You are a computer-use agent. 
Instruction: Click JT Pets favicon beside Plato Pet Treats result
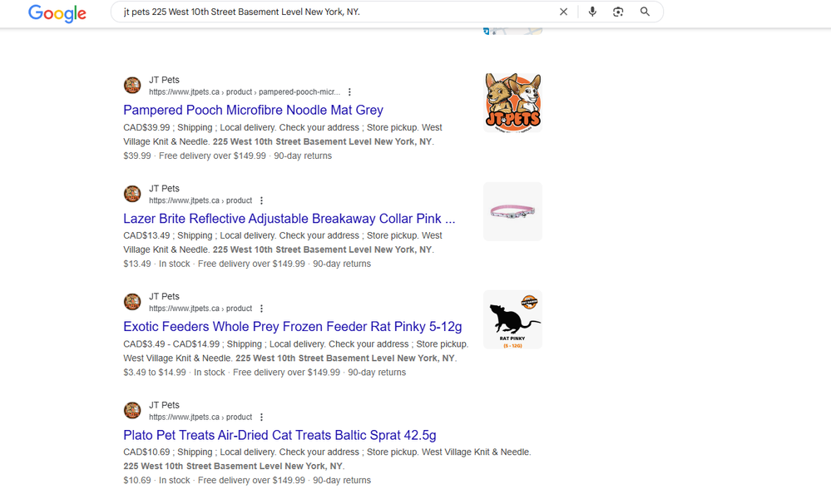[132, 410]
